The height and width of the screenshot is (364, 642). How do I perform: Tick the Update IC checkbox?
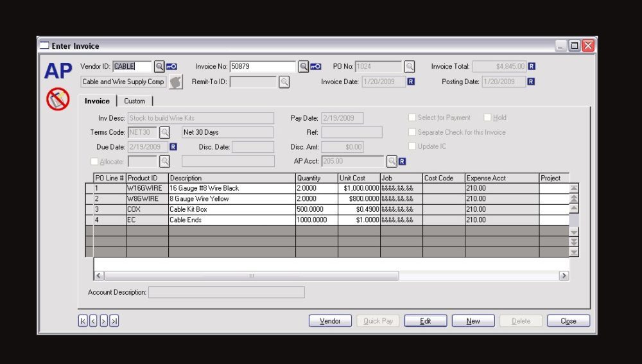(x=412, y=146)
